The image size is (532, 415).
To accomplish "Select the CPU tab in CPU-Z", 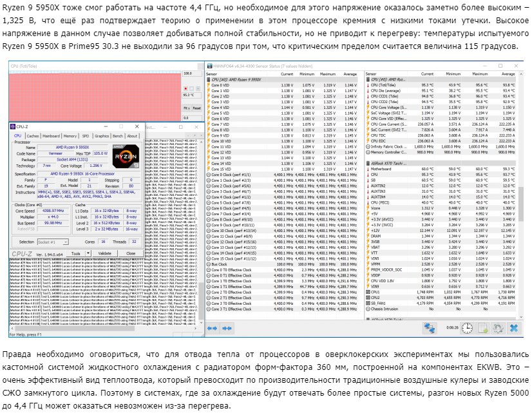I will pos(17,136).
